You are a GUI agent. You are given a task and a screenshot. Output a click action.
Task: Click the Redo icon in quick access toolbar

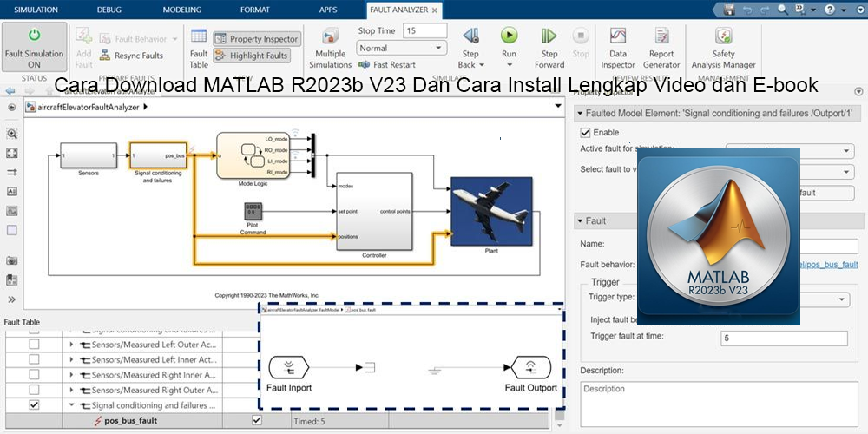765,10
